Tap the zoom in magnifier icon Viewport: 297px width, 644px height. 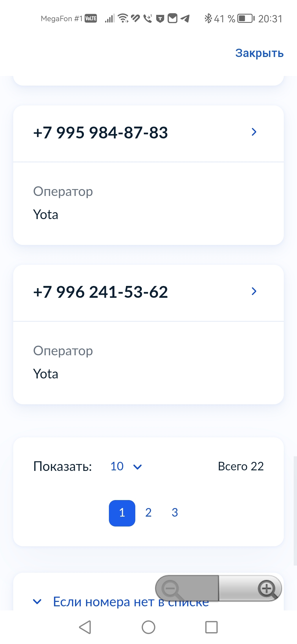[x=267, y=589]
